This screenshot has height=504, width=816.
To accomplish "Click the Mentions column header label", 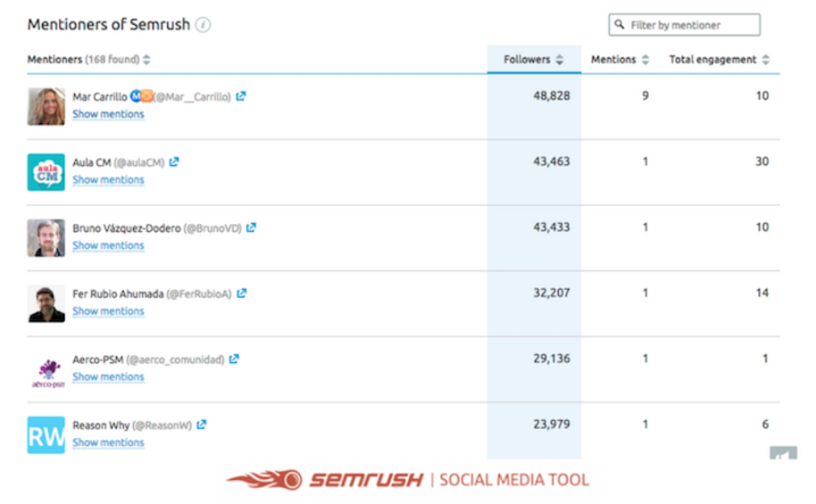I will click(x=613, y=59).
